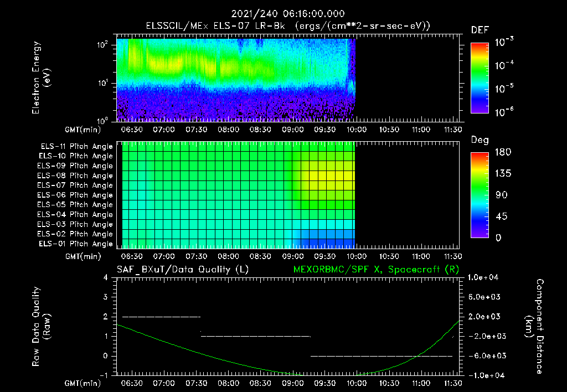Viewport: 567px width, 392px height.
Task: Click the 1.0e+04 value on the distance axis
Action: [483, 278]
